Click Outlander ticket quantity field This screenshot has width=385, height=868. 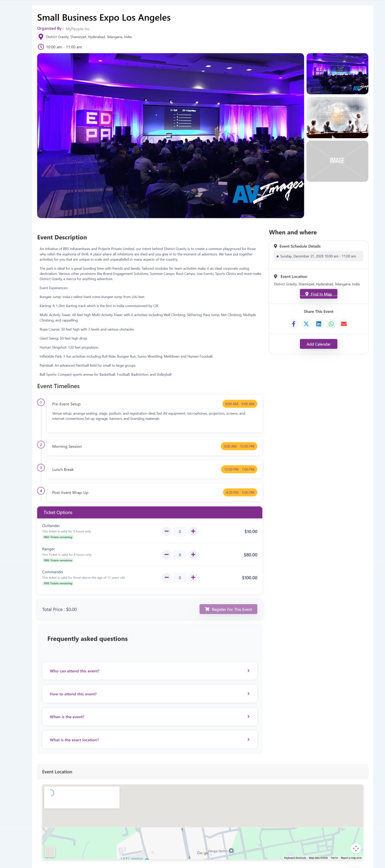[180, 532]
